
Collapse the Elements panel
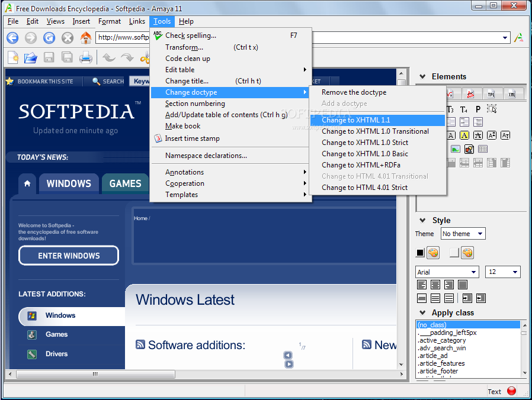[422, 76]
